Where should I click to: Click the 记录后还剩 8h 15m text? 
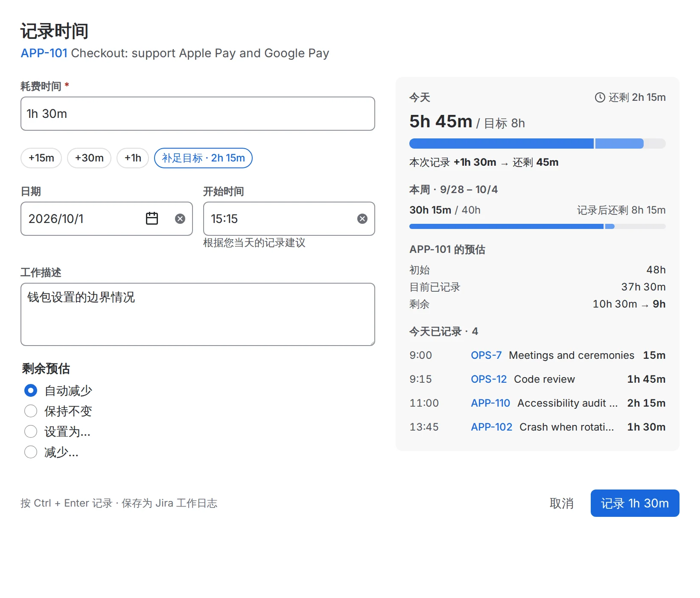pyautogui.click(x=621, y=210)
